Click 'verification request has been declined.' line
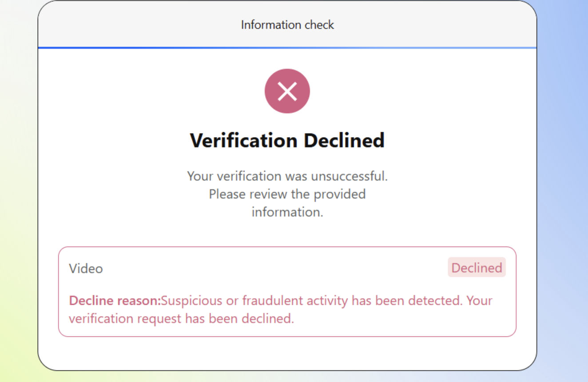Viewport: 588px width, 382px height. pos(181,319)
